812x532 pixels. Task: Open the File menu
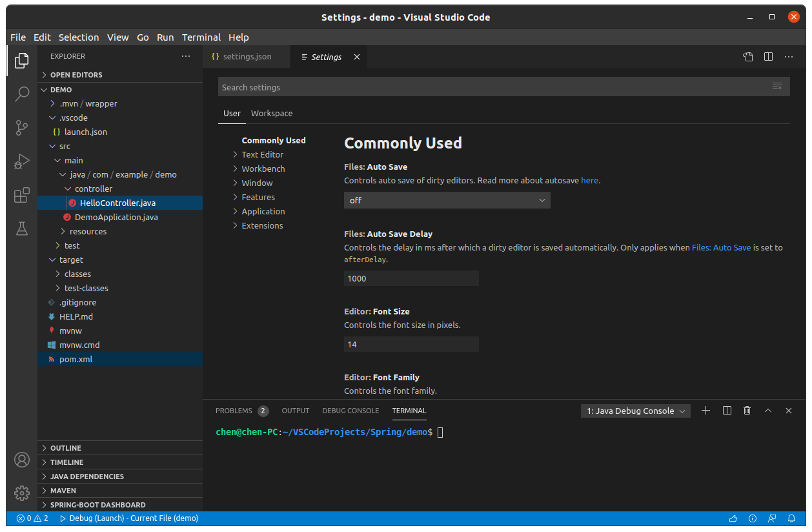(x=18, y=37)
